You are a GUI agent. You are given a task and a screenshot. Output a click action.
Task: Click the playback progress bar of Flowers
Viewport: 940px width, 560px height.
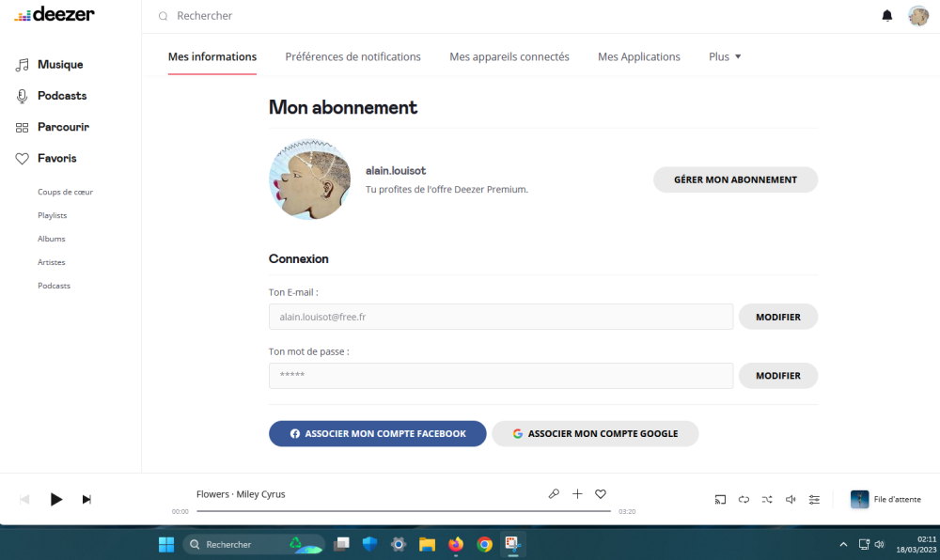click(402, 510)
